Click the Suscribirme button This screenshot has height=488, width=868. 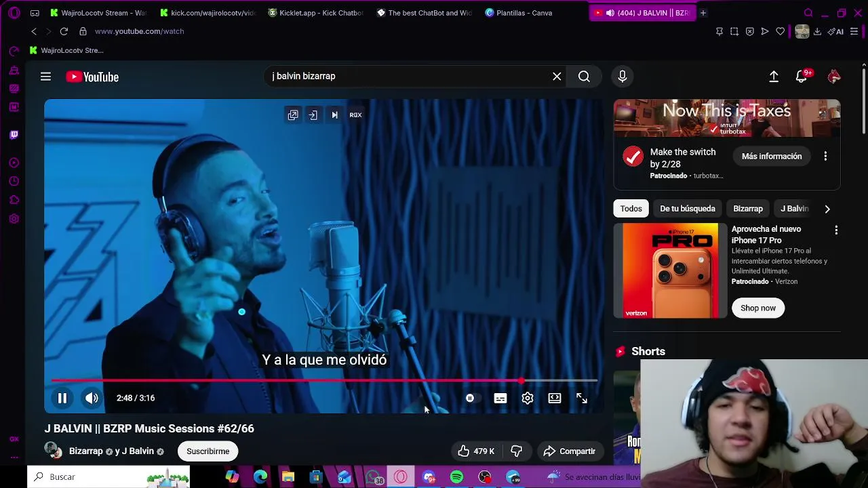coord(208,451)
